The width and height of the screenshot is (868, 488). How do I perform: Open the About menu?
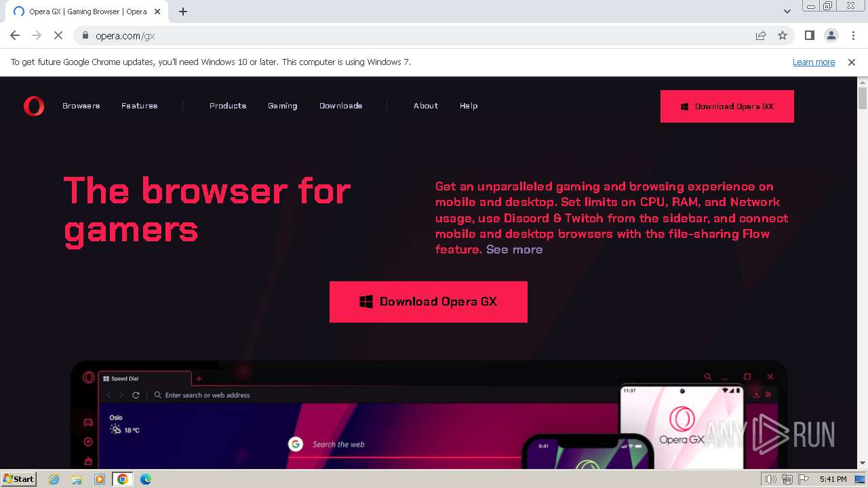[x=426, y=106]
